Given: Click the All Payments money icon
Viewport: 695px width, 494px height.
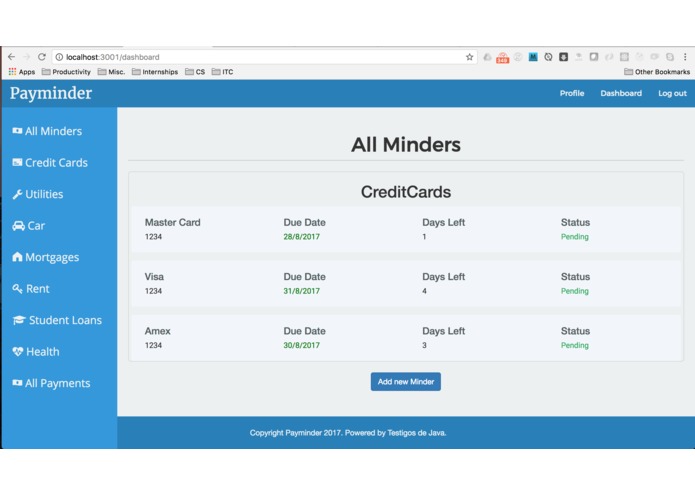Looking at the screenshot, I should point(17,383).
